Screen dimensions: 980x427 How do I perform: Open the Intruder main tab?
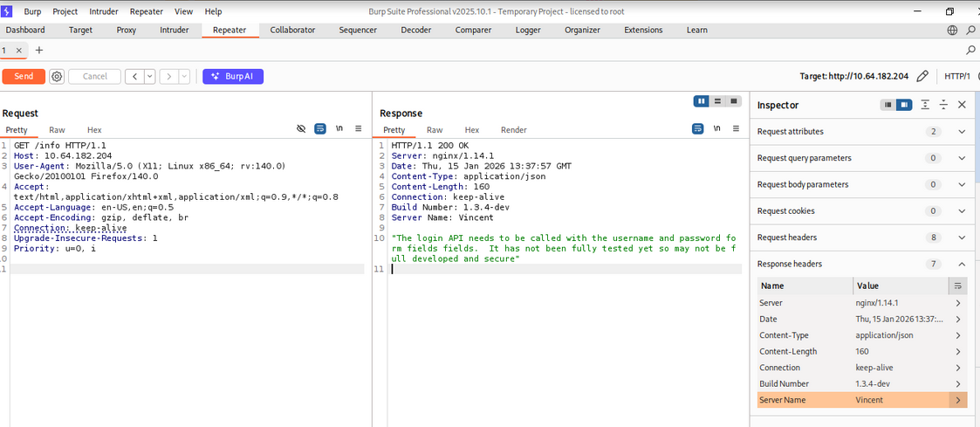(x=174, y=30)
